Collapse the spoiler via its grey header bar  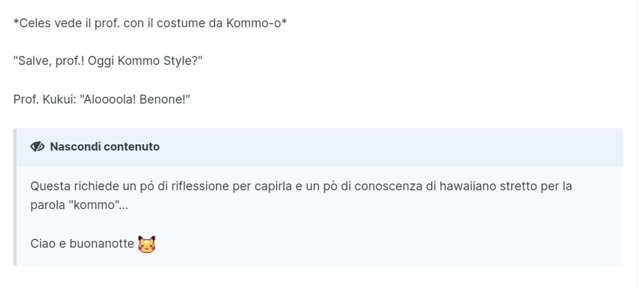point(319,147)
